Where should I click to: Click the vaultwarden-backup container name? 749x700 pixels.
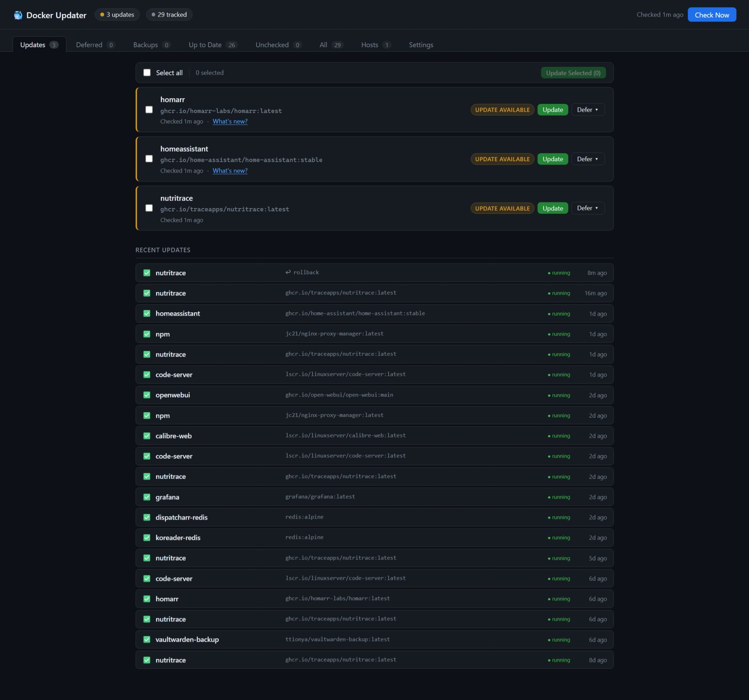click(x=187, y=640)
